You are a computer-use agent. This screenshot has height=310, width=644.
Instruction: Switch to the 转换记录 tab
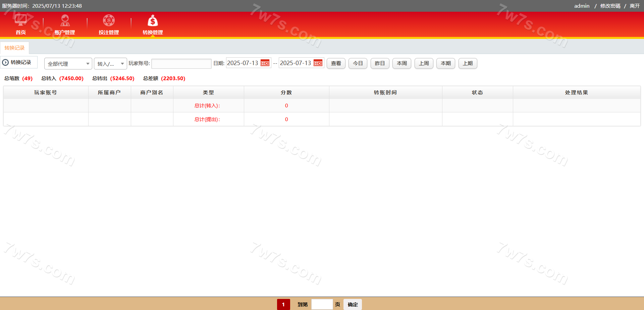point(14,48)
